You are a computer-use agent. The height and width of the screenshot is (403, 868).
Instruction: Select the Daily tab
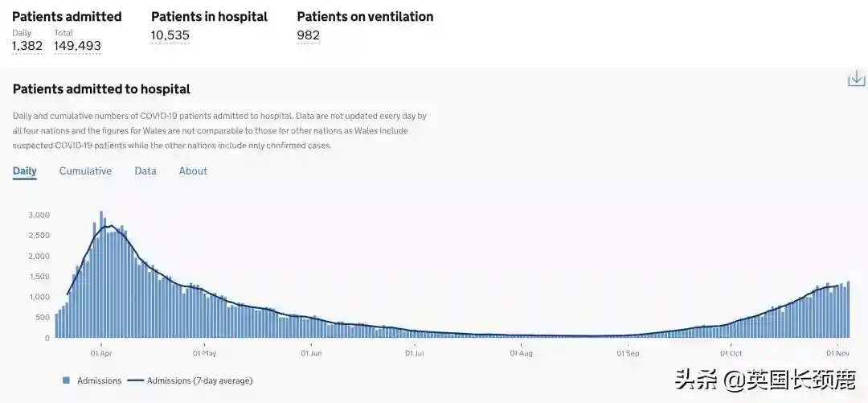pos(24,171)
